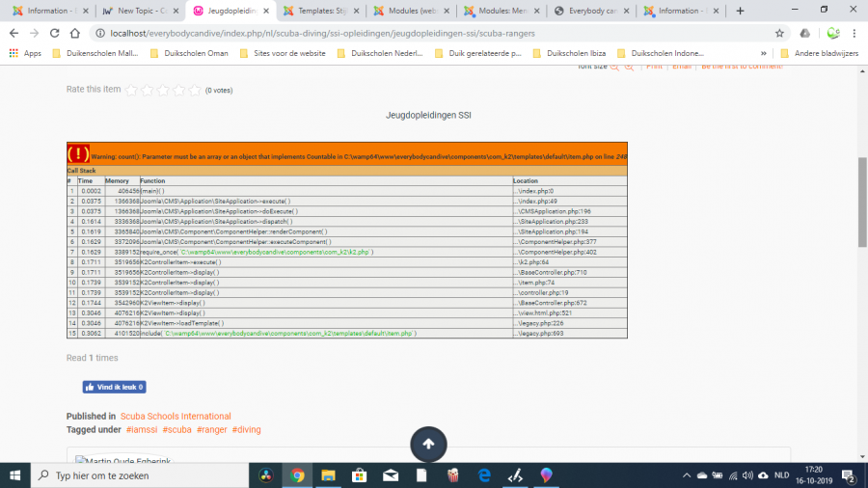This screenshot has height=488, width=868.
Task: Open the #scuba tag link
Action: [x=176, y=429]
